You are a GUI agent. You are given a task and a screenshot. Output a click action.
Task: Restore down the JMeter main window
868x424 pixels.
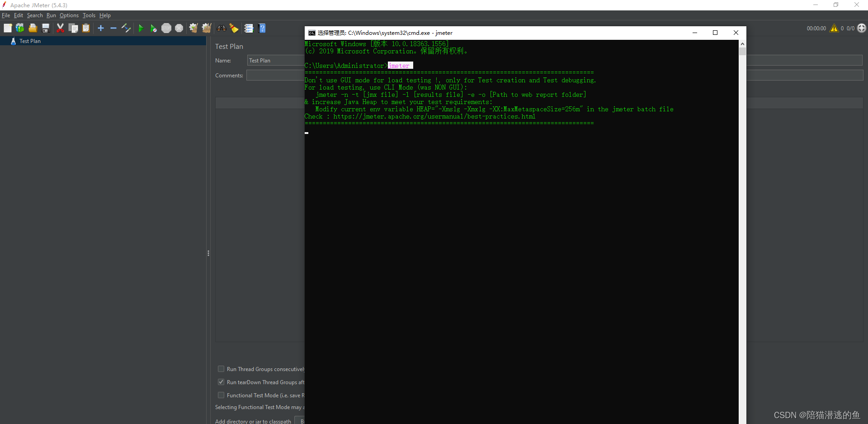[x=836, y=5]
